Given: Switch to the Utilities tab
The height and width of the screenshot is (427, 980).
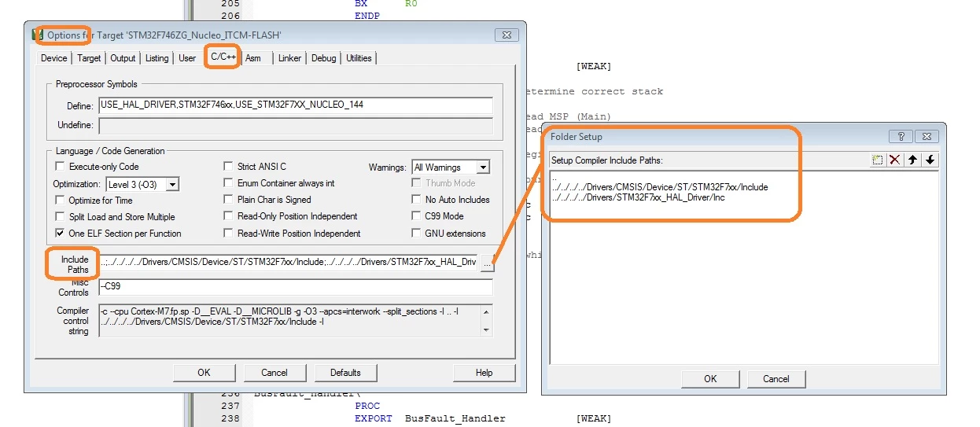Looking at the screenshot, I should coord(359,58).
